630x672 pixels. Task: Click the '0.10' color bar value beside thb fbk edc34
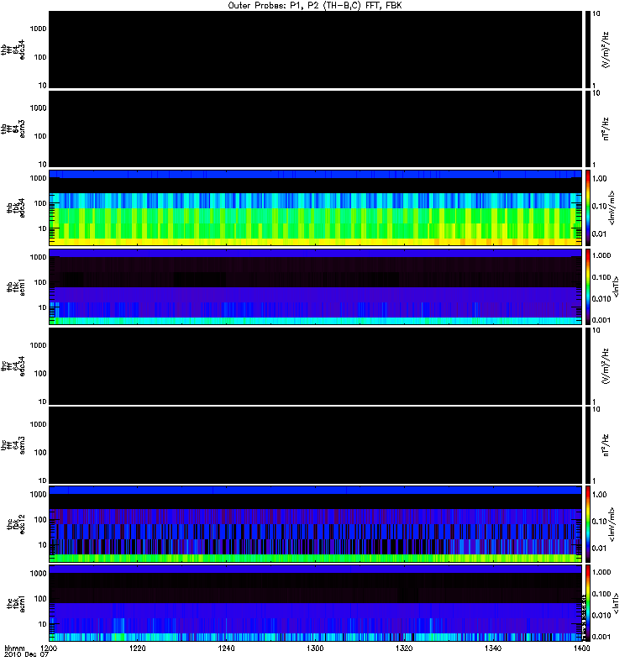tap(600, 206)
